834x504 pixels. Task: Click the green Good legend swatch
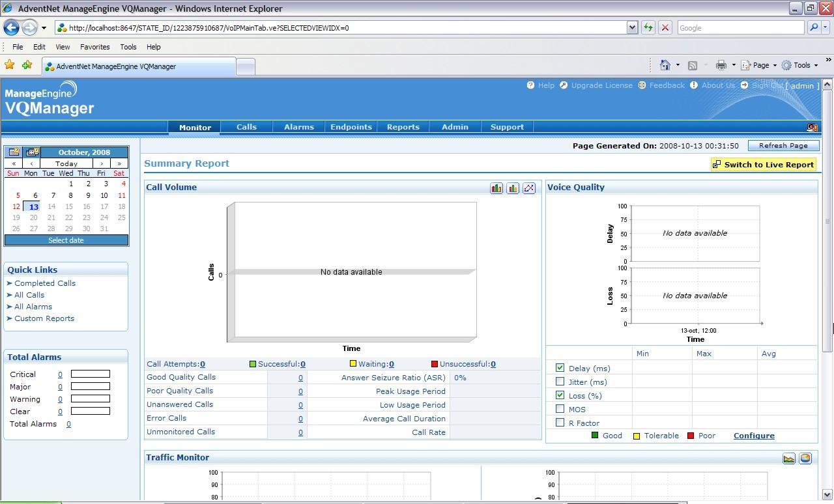594,435
